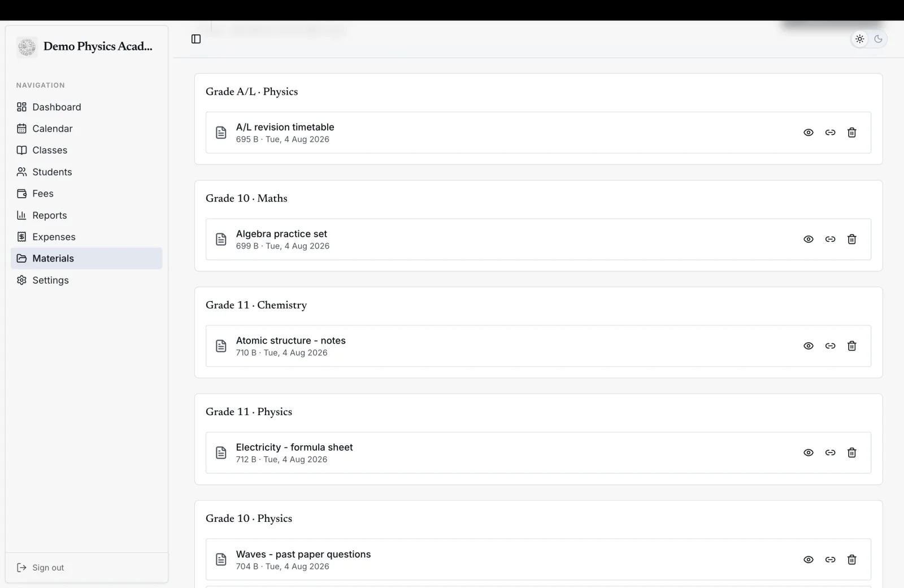This screenshot has height=588, width=904.
Task: Preview Algebra practice set with eye icon
Action: (x=809, y=239)
